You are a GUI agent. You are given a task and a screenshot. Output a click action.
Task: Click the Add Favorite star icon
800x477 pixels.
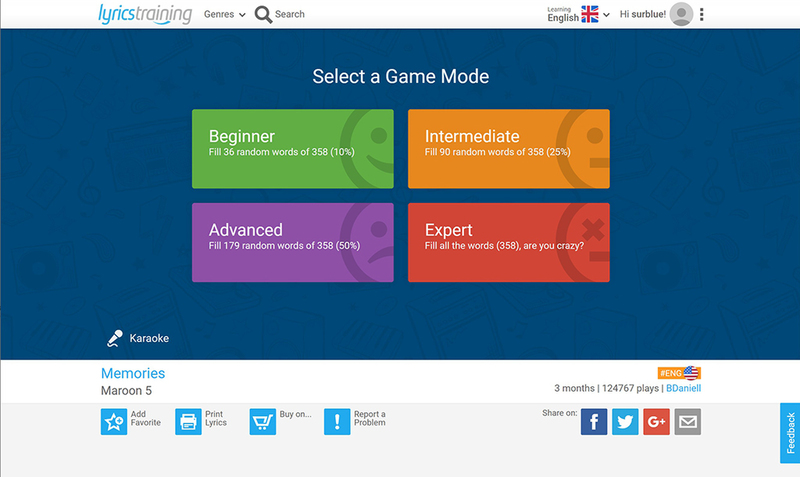114,422
